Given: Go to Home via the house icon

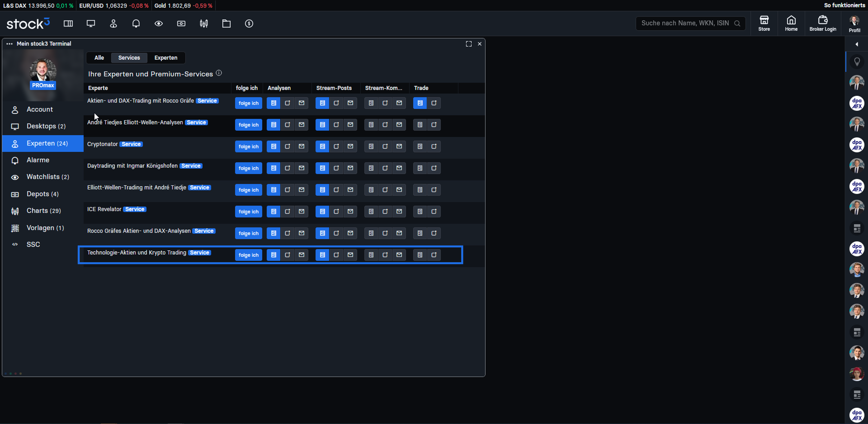Looking at the screenshot, I should click(x=791, y=24).
